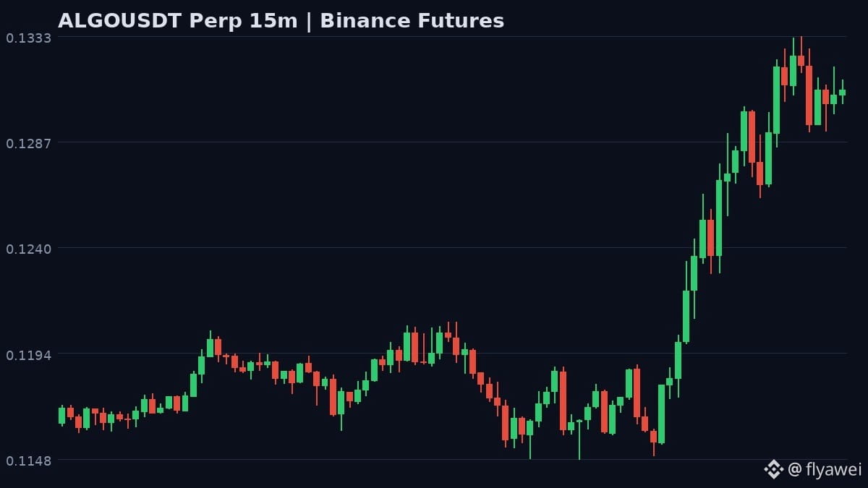Click the 0.1240 horizontal grid line
The width and height of the screenshot is (868, 488).
(452, 248)
